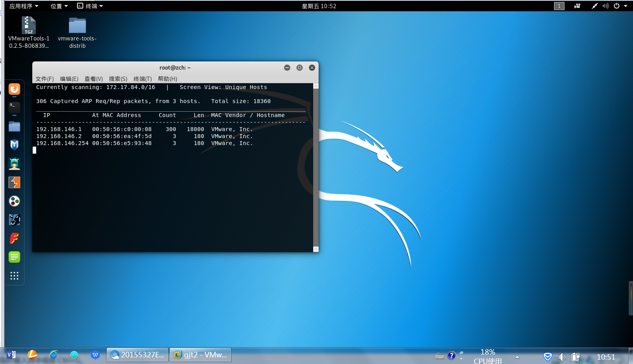Open the 帮助(H) menu in the terminal
The width and height of the screenshot is (633, 364).
point(168,79)
